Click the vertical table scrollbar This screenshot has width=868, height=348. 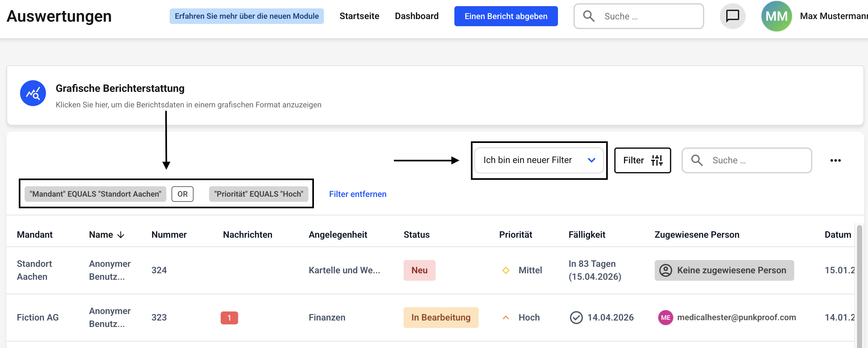tap(859, 286)
